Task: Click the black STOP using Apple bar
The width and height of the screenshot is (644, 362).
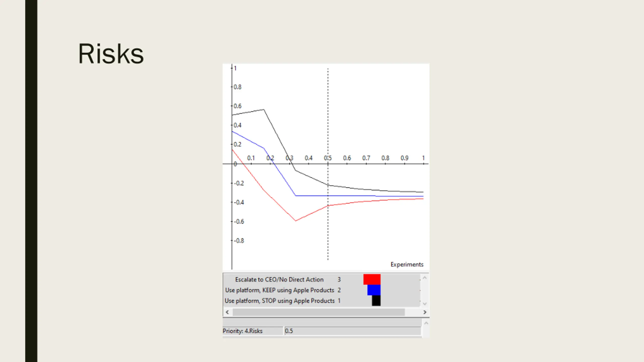Action: click(x=376, y=301)
